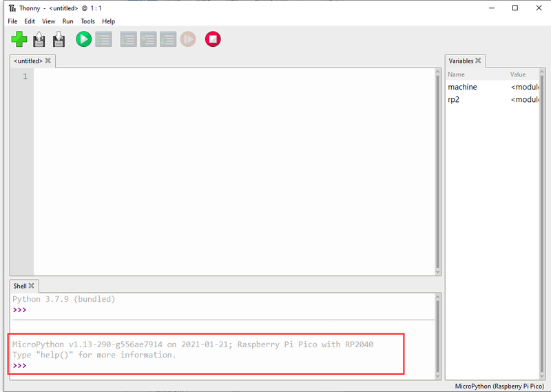Screen dimensions: 551x392
Task: Open the Run menu
Action: (67, 21)
